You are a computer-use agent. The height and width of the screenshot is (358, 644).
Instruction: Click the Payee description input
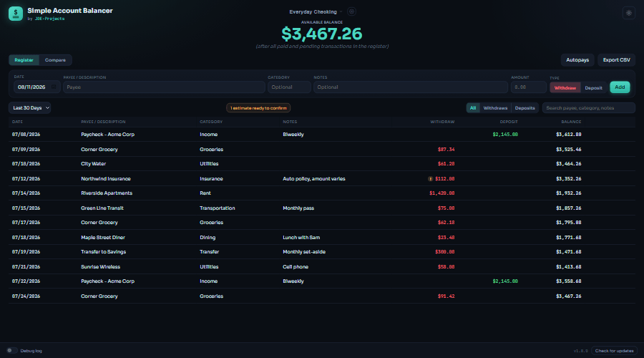[x=164, y=87]
